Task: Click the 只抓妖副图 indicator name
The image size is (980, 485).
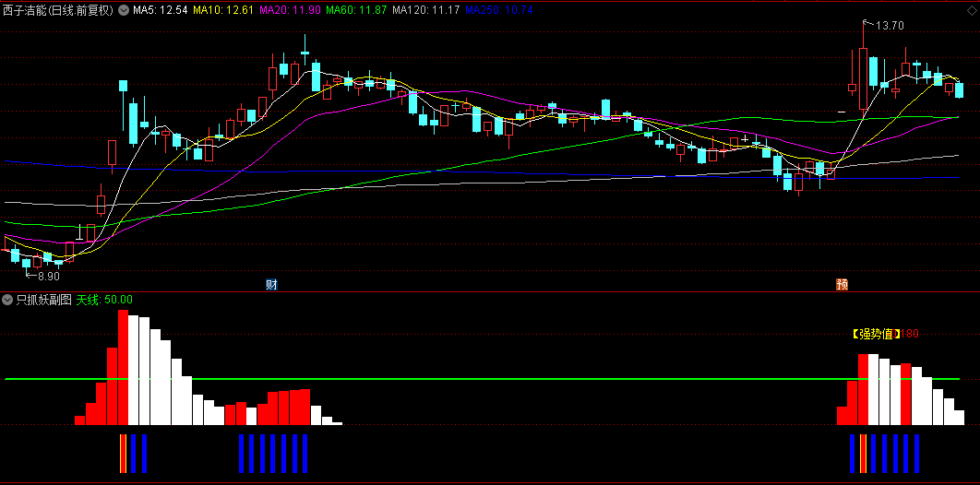Action: tap(43, 300)
